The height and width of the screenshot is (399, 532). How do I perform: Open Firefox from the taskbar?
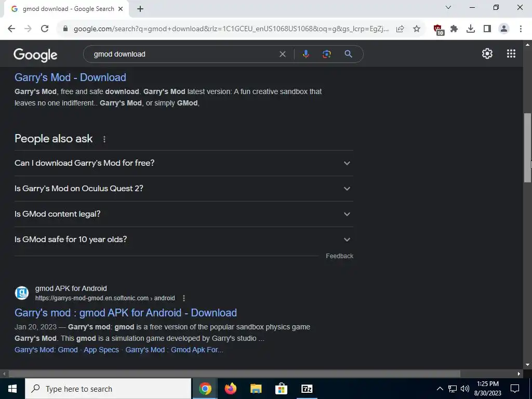coord(230,389)
